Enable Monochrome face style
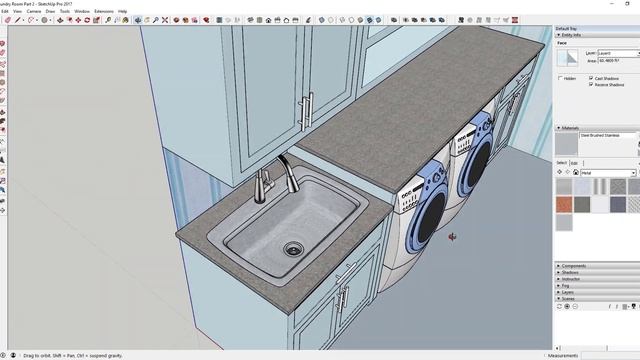 pyautogui.click(x=378, y=20)
